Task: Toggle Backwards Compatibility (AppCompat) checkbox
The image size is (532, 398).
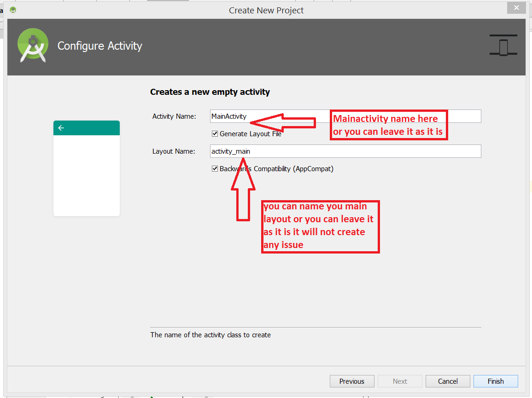Action: [215, 168]
